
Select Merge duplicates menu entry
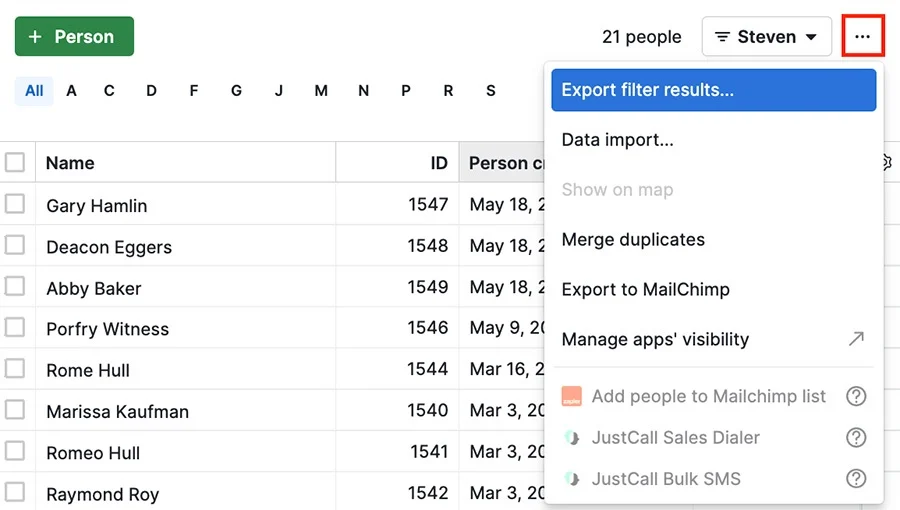633,240
